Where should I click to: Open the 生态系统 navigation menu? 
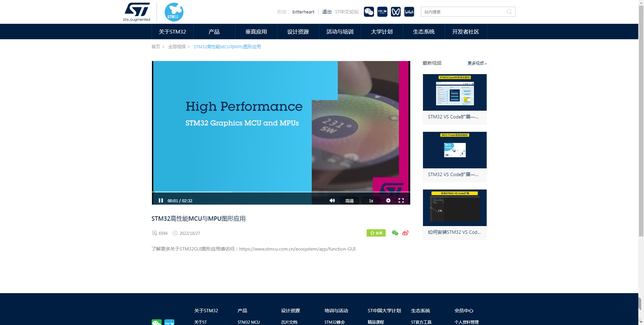(x=424, y=32)
